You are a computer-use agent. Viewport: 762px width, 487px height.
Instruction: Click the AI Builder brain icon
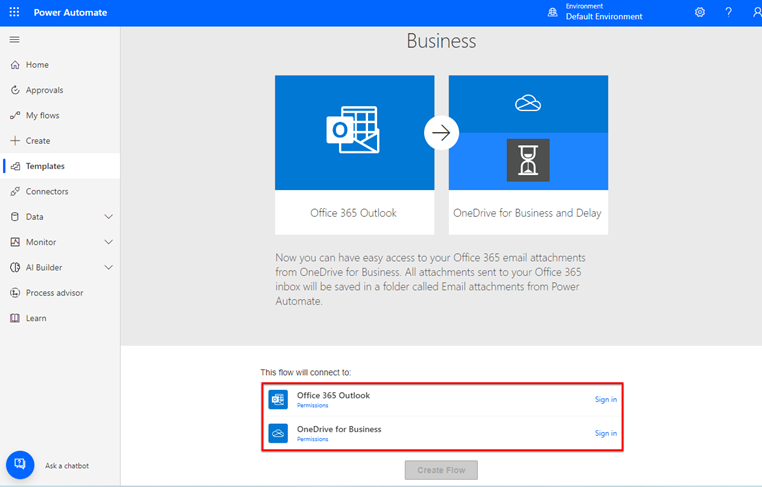15,267
